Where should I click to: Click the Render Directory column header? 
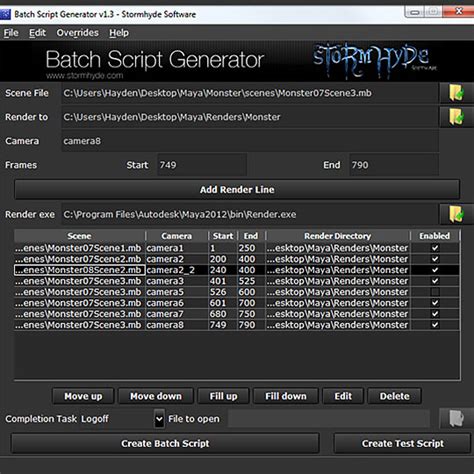pyautogui.click(x=338, y=236)
